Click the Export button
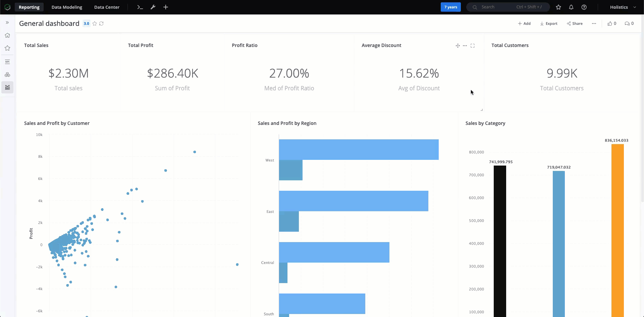 tap(549, 24)
